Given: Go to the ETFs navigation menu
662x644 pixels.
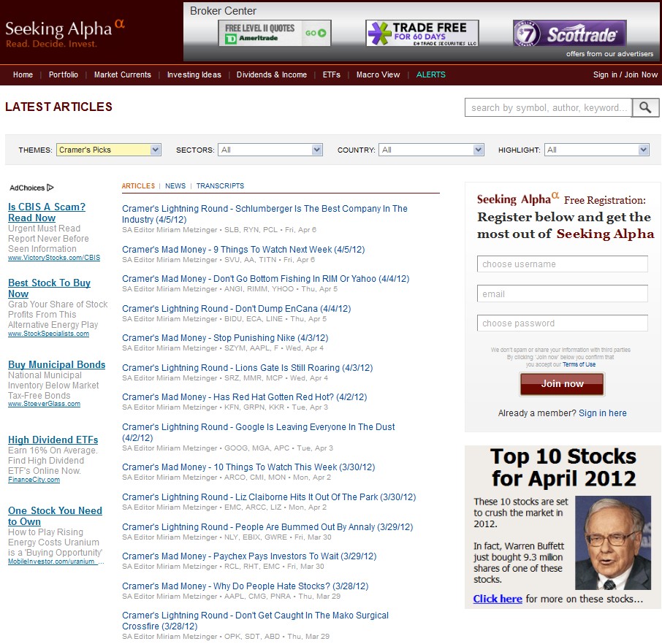Looking at the screenshot, I should 332,74.
